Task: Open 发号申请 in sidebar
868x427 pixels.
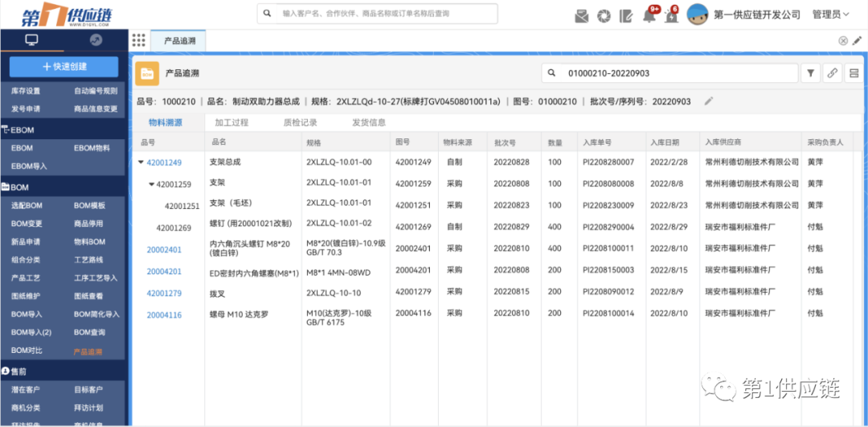Action: point(26,109)
